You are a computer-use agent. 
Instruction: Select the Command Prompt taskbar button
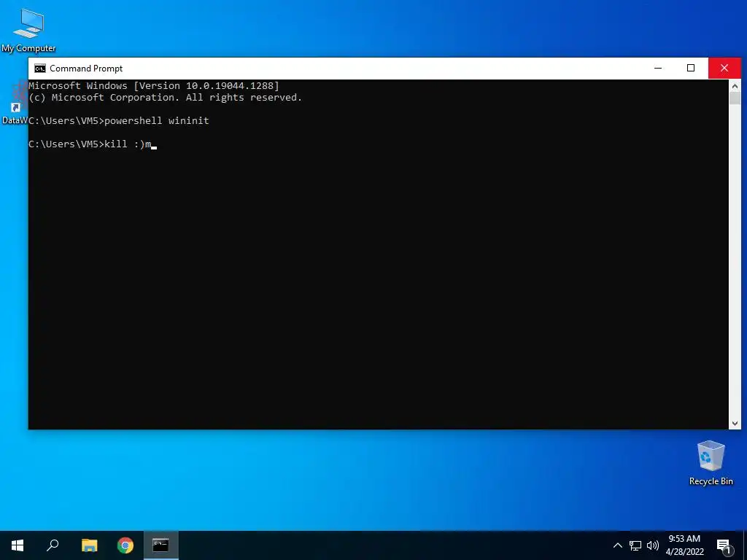pos(160,545)
